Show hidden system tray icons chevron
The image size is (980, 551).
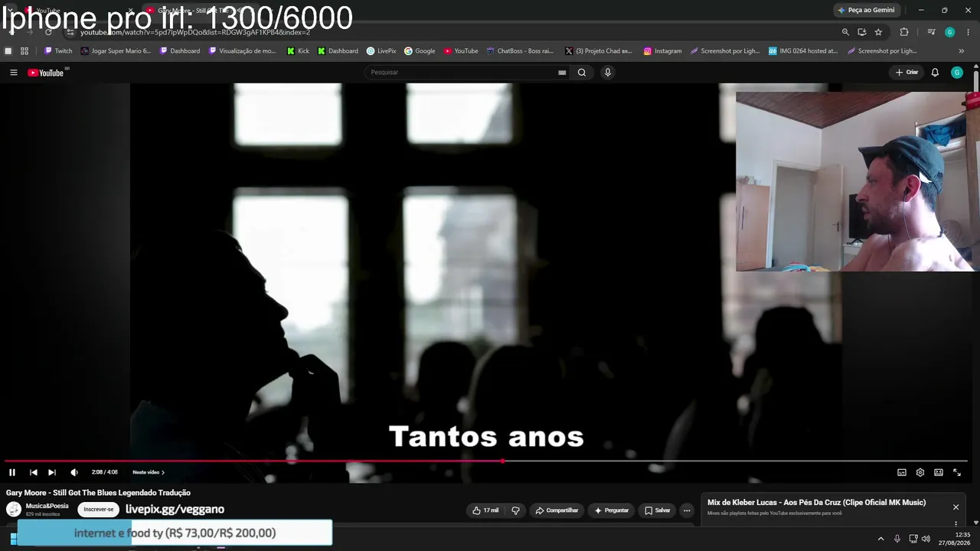point(880,539)
